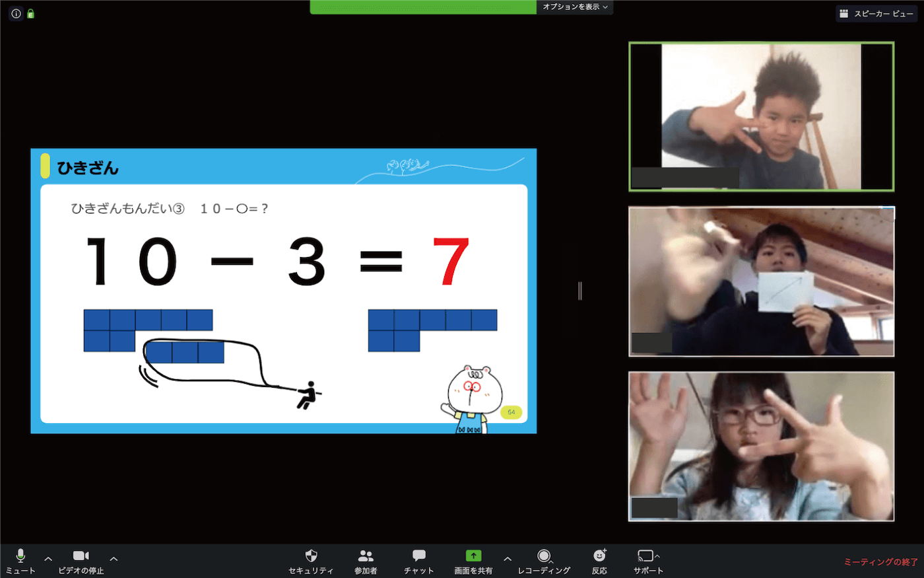Image resolution: width=924 pixels, height=578 pixels.
Task: Click the divider handle beside the shared slide
Action: coord(580,291)
